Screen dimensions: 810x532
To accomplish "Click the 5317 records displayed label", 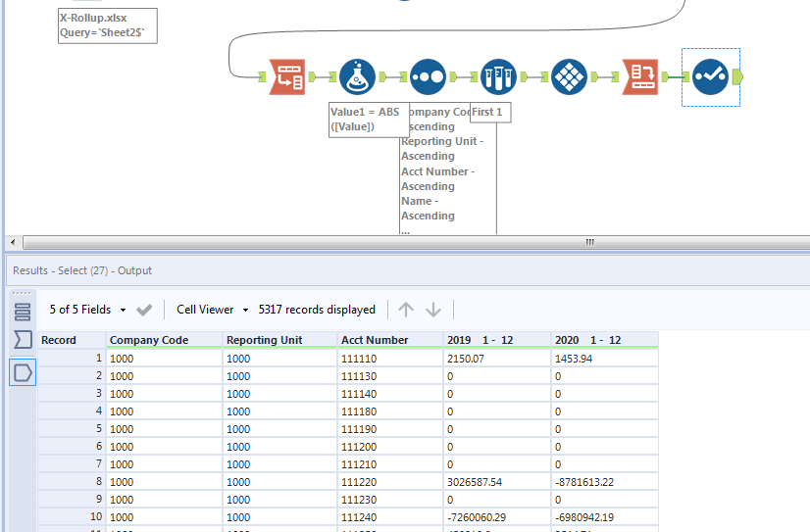I will point(317,310).
